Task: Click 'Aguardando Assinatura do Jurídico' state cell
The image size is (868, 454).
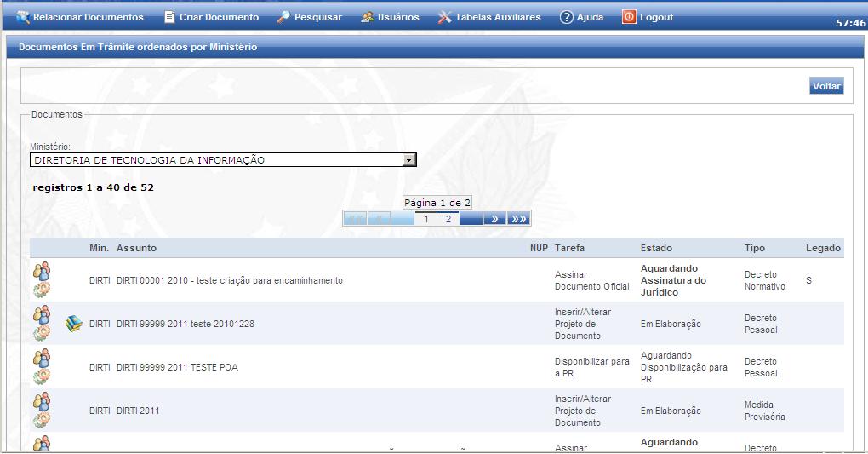Action: [x=673, y=280]
